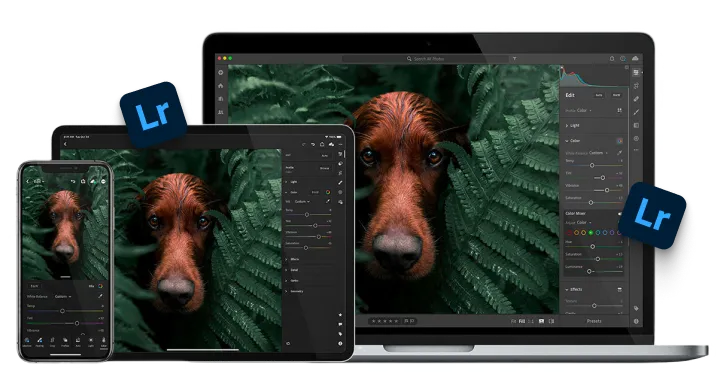Click the Vibrance slider handle on laptop
Image resolution: width=717 pixels, height=377 pixels.
point(607,190)
